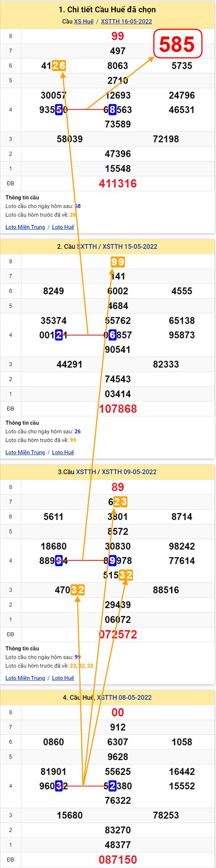
Task: Click the number 76322
Action: [117, 801]
